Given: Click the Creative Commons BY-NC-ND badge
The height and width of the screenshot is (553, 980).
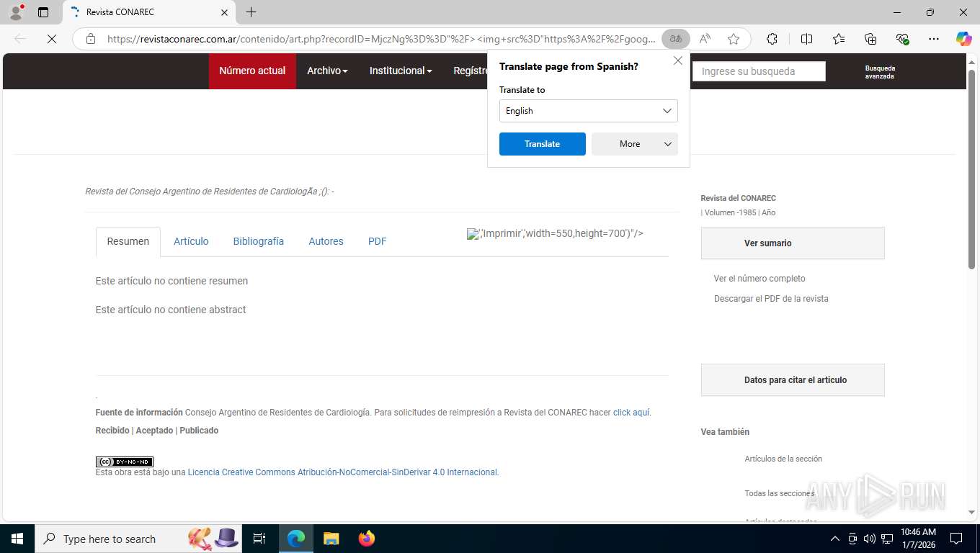Looking at the screenshot, I should pyautogui.click(x=125, y=462).
